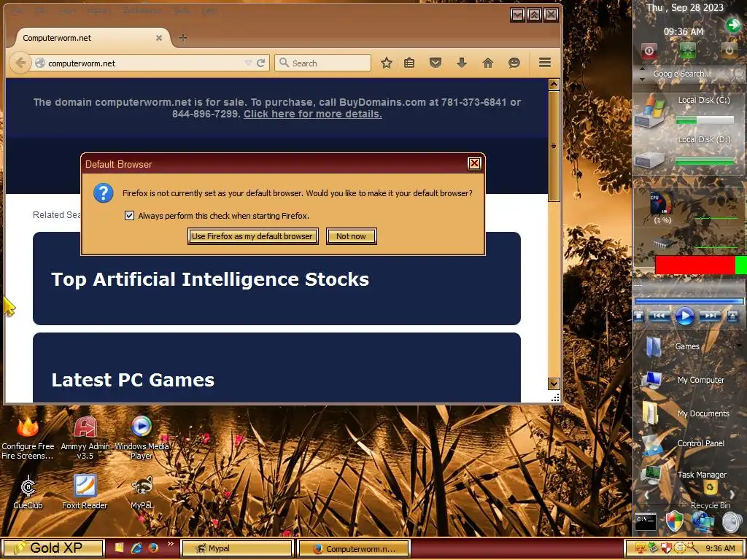The image size is (747, 560).
Task: Open Task Manager shortcut in sidebar
Action: point(684,475)
